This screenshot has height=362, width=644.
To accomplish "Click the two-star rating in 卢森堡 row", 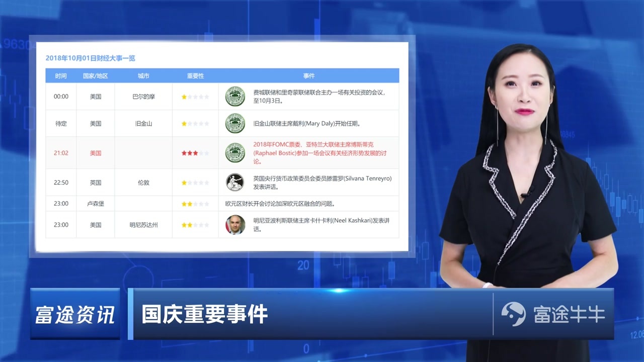I will coord(195,204).
